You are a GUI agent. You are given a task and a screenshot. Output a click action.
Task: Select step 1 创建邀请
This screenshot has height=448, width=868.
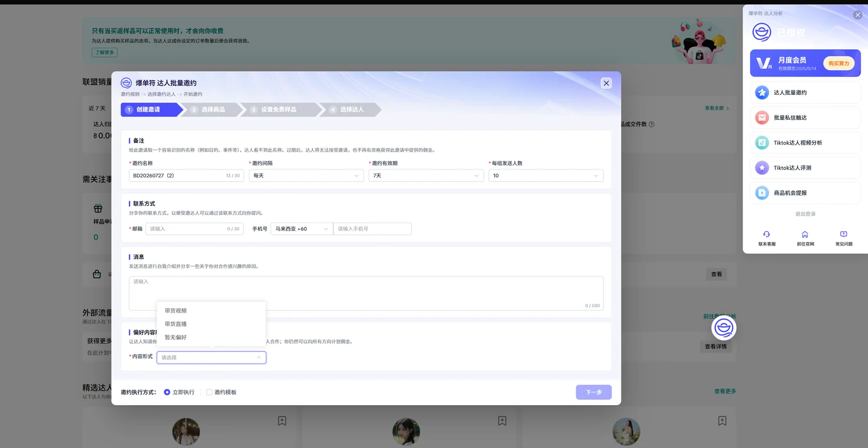coord(150,109)
